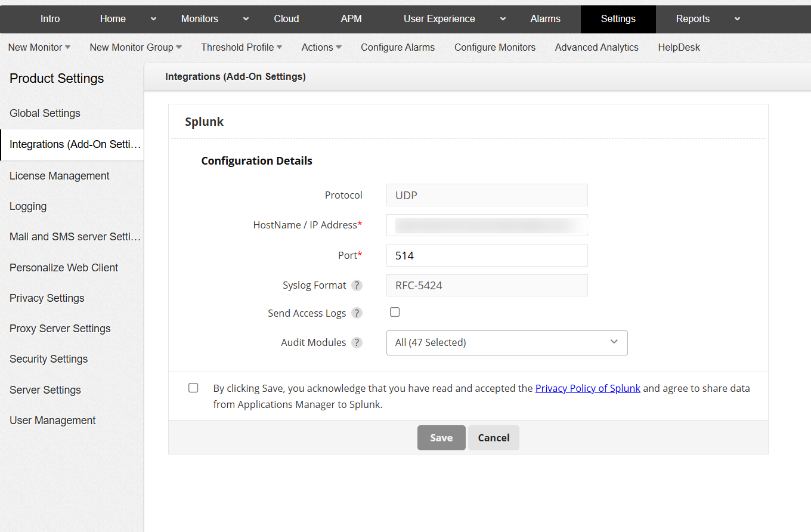Check the Splunk privacy policy acknowledgement box
Viewport: 811px width, 532px height.
(x=193, y=388)
